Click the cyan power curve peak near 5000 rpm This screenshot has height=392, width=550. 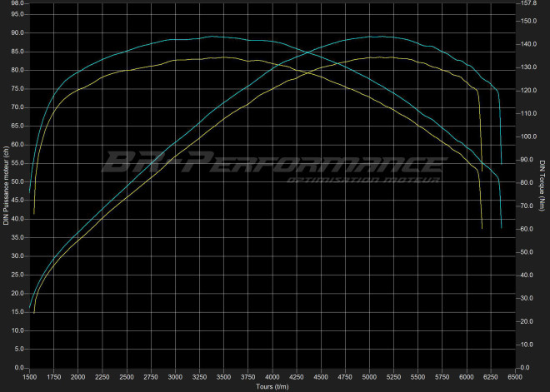(377, 37)
